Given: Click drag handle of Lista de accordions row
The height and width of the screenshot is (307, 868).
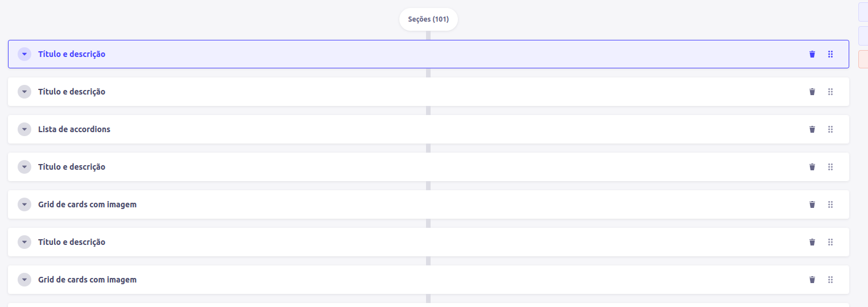Looking at the screenshot, I should tap(830, 129).
